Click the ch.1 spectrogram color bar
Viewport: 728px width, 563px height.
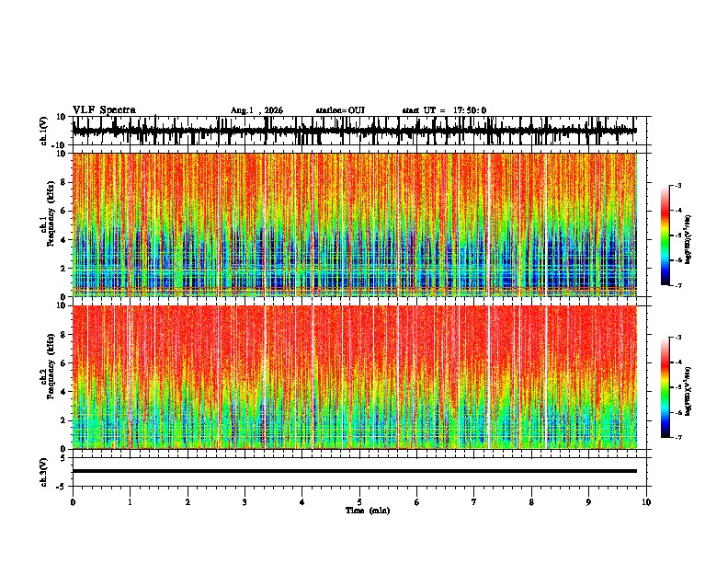click(665, 236)
